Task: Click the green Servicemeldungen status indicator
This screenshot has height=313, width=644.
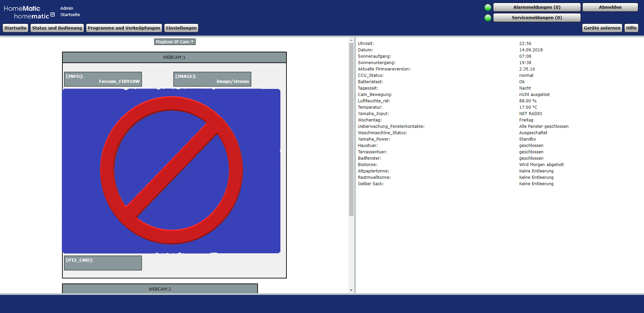Action: pyautogui.click(x=488, y=18)
